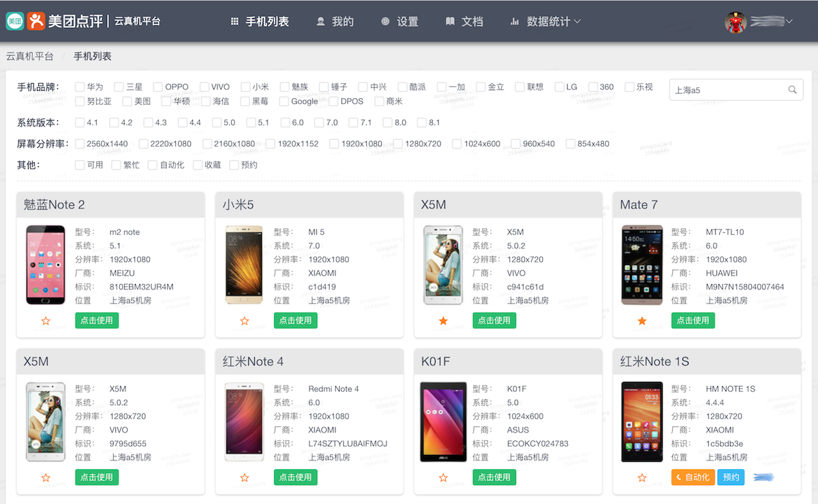This screenshot has width=818, height=504.
Task: Expand the 数据统计 dropdown menu
Action: point(545,22)
